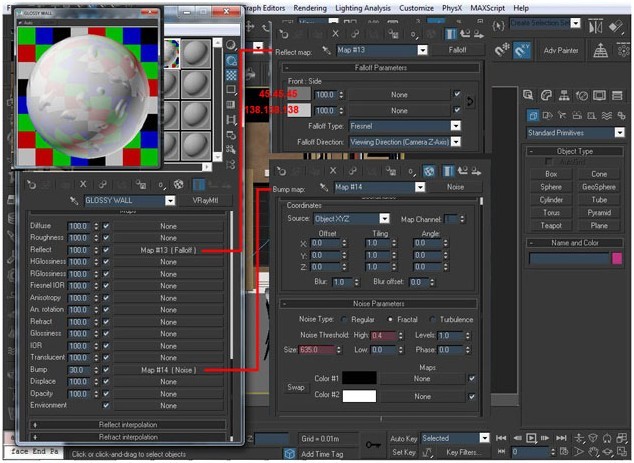Click Show Map in Viewport icon for bump map
Viewport: 634px width, 463px height.
(429, 171)
